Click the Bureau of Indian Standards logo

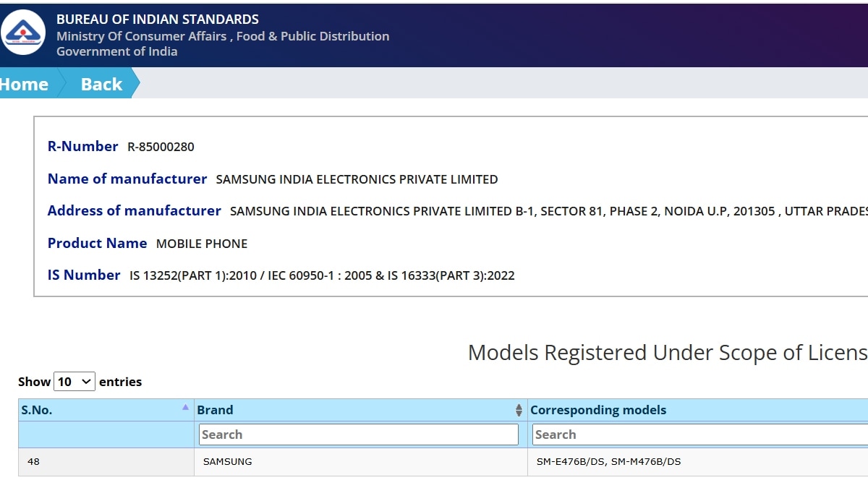click(x=22, y=32)
